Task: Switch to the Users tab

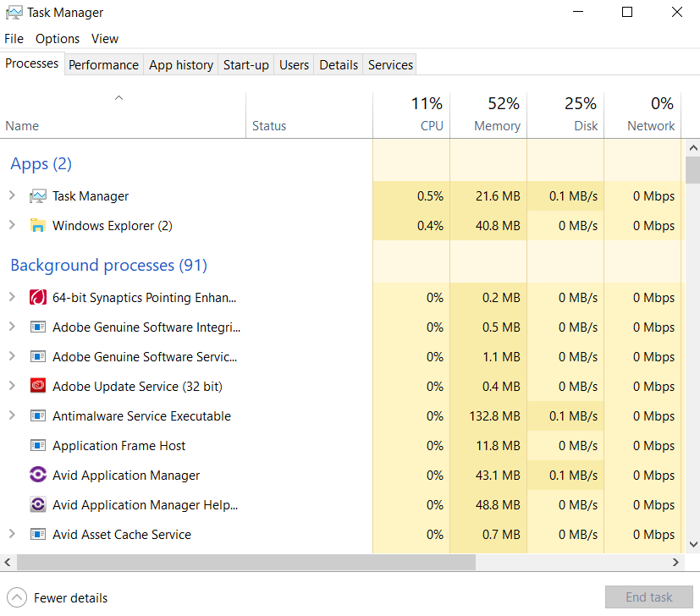Action: (294, 65)
